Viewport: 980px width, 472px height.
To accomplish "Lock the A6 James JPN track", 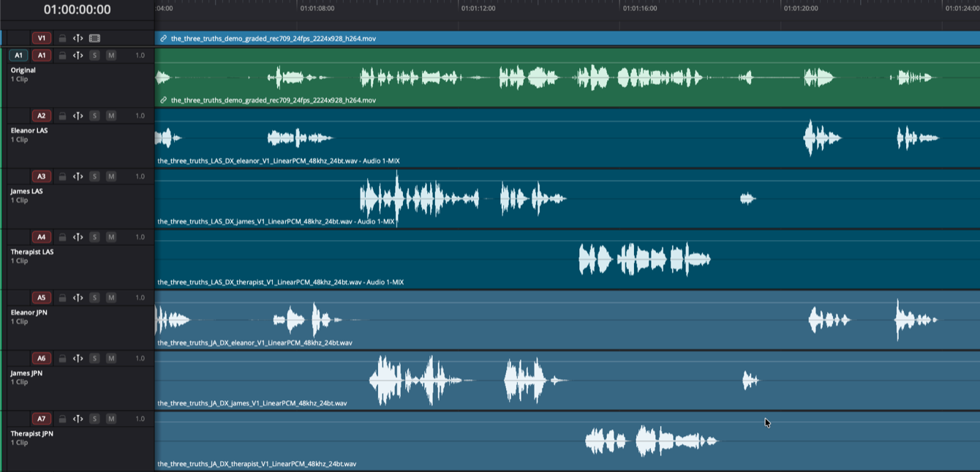I will [62, 359].
